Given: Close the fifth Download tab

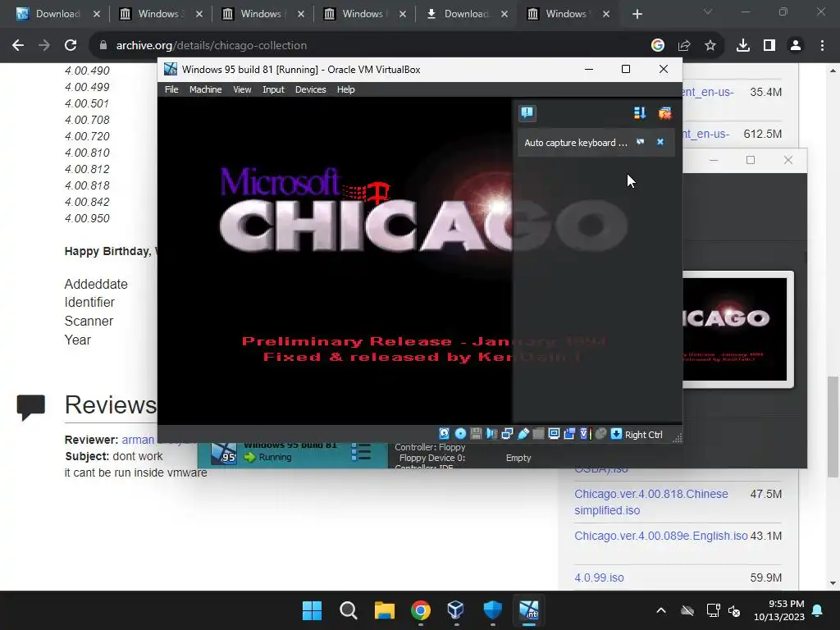Looking at the screenshot, I should [504, 14].
